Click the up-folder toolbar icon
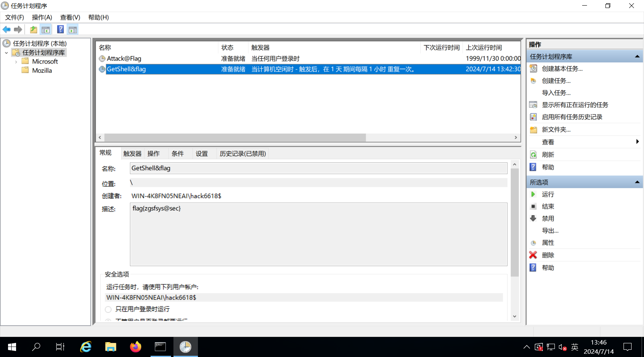Image resolution: width=644 pixels, height=357 pixels. click(33, 29)
